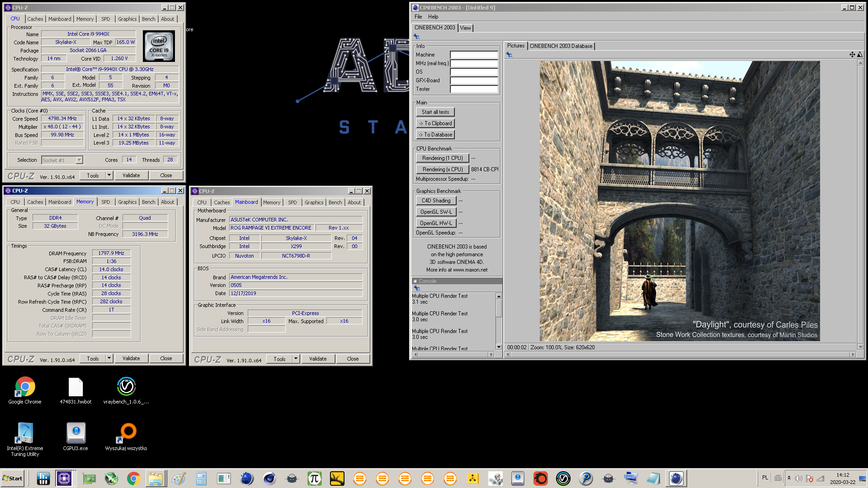Click the PL language indicator
868x488 pixels.
[x=765, y=478]
